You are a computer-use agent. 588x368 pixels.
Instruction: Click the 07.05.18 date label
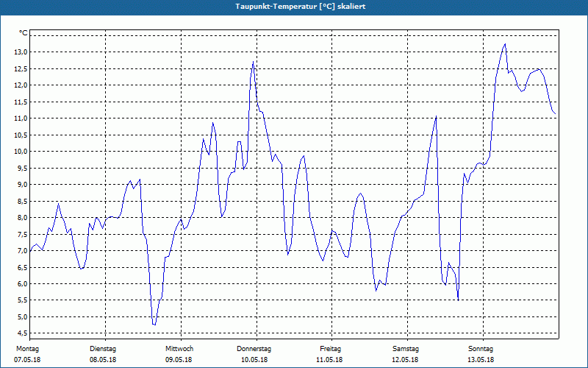pyautogui.click(x=27, y=360)
